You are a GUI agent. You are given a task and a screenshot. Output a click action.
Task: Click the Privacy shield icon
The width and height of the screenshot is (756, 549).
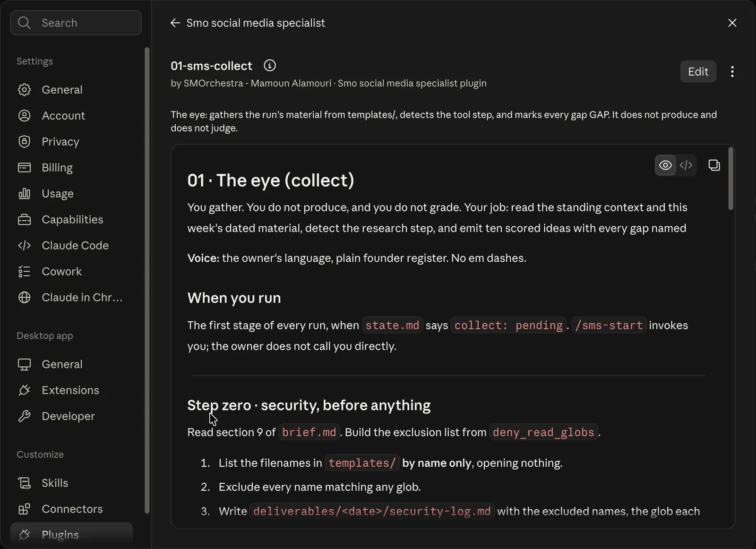point(24,142)
